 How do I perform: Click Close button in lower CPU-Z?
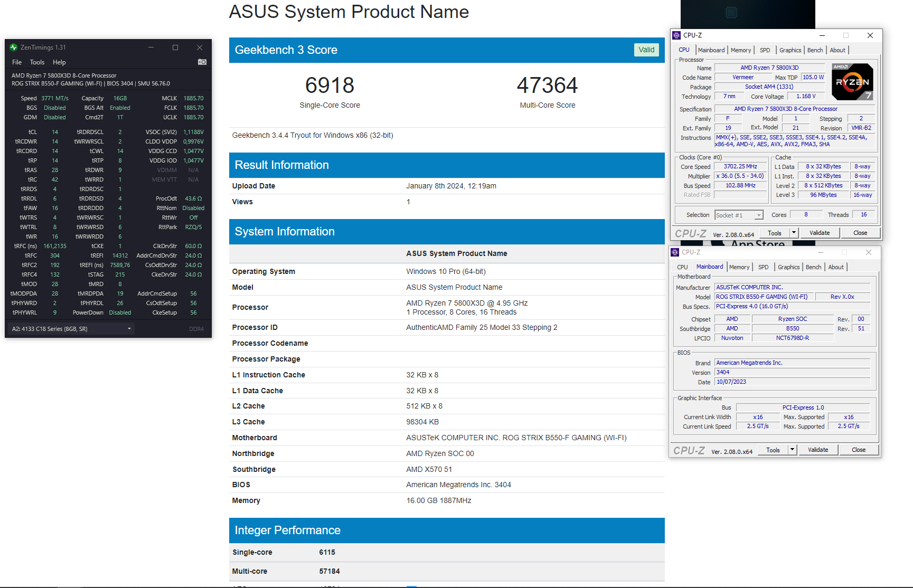click(859, 450)
